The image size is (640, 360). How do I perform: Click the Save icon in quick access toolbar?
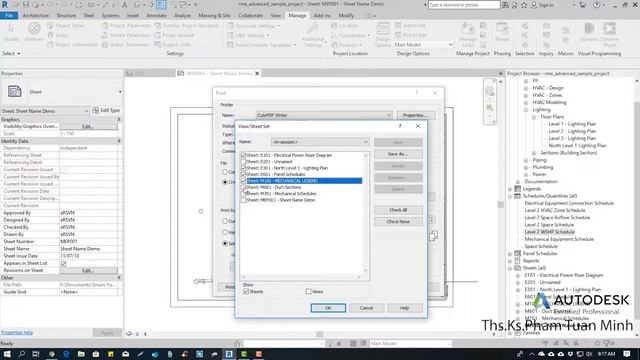(x=26, y=5)
